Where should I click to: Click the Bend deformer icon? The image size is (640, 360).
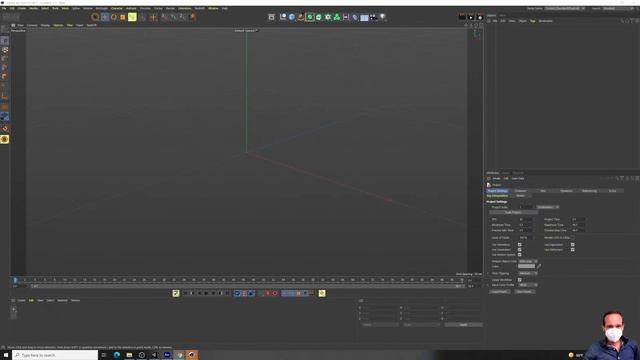[355, 17]
